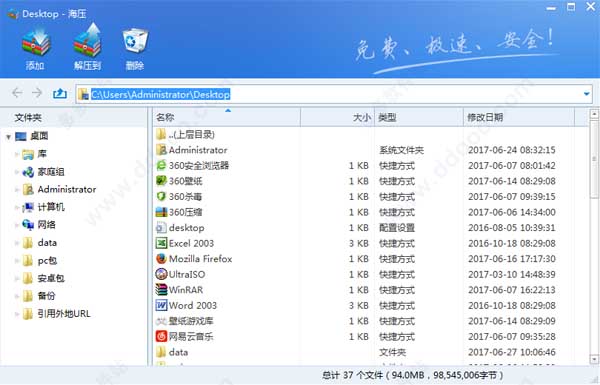Expand the 家庭组 tree node

coord(17,172)
